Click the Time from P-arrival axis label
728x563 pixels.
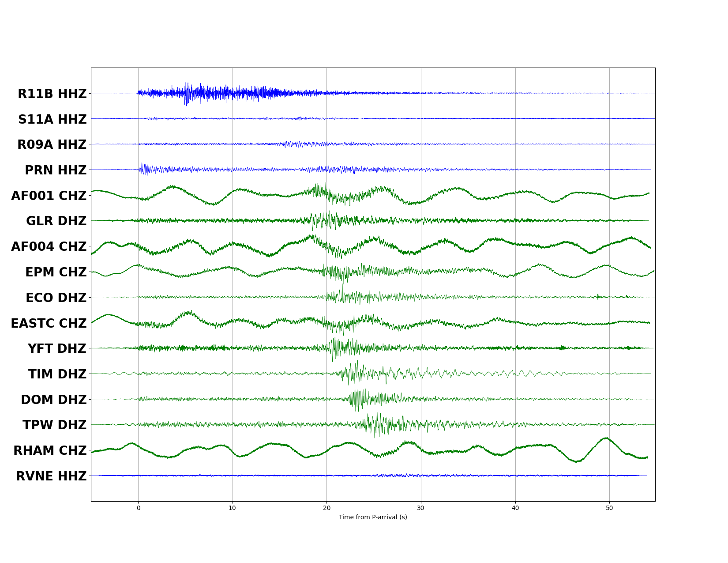pos(373,518)
